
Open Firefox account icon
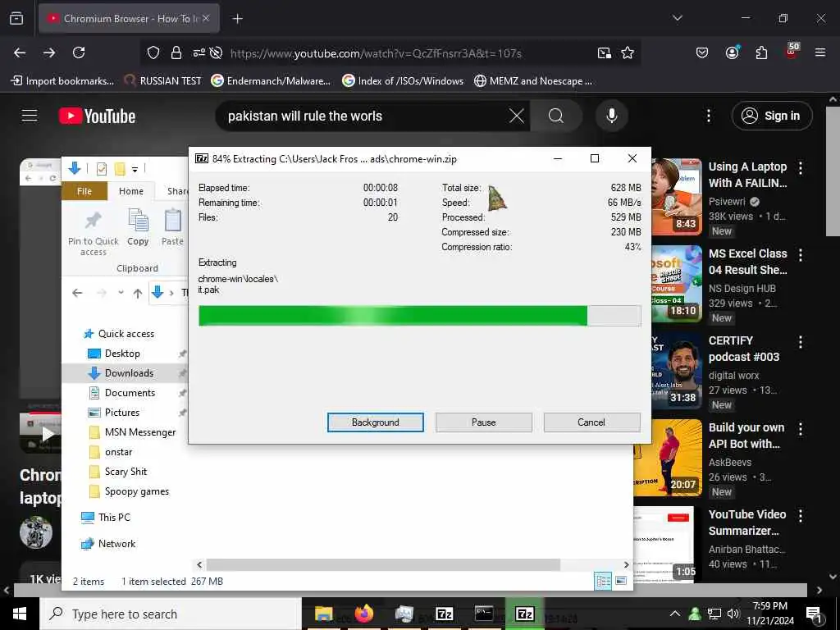pyautogui.click(x=732, y=52)
